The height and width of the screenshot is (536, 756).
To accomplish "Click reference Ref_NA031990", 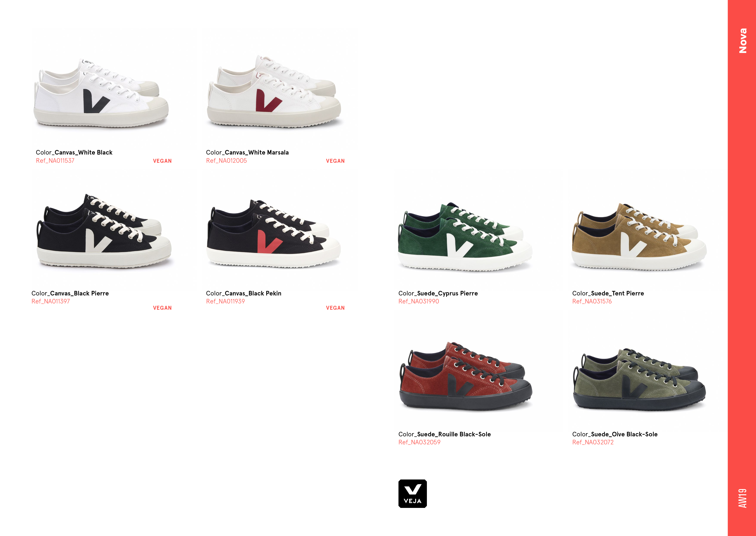I will [419, 301].
